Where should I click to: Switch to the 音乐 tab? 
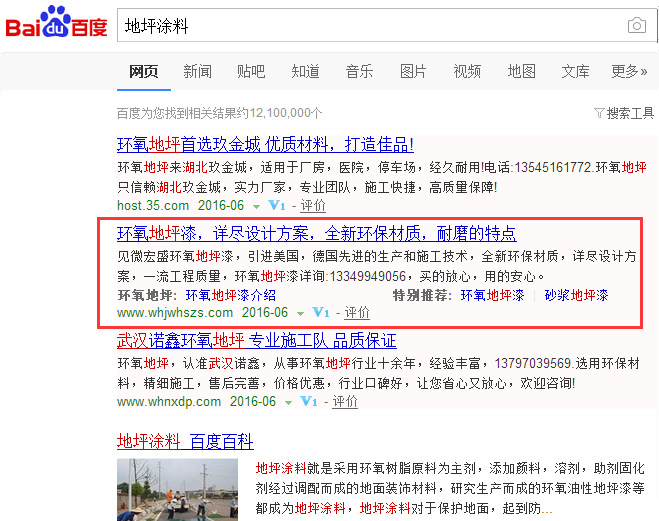359,71
